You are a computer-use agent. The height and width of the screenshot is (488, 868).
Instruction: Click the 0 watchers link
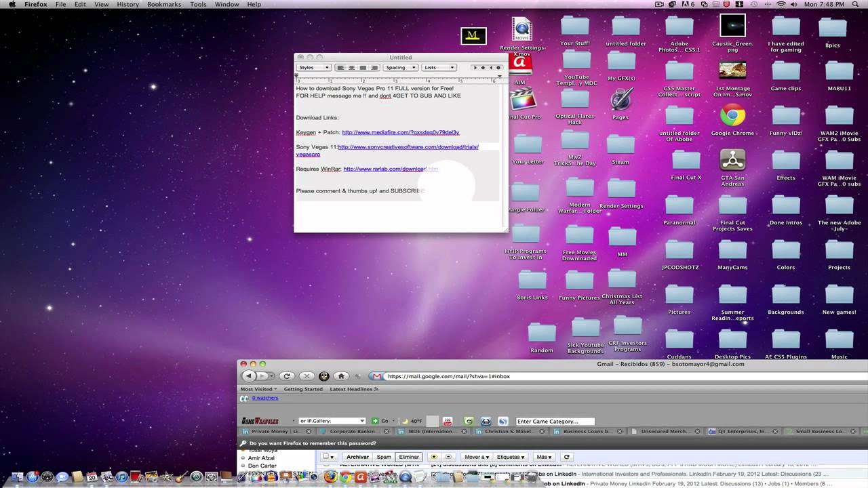pos(265,398)
